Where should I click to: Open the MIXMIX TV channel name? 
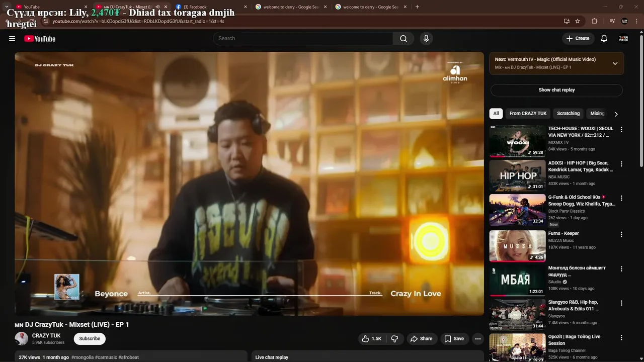558,143
